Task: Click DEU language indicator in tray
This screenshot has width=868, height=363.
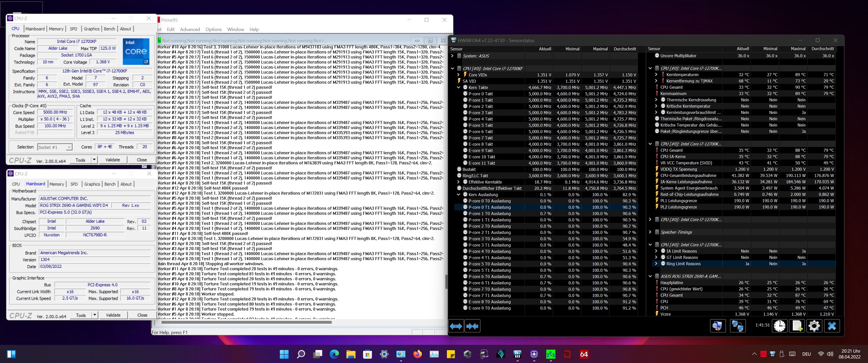Action: [806, 354]
